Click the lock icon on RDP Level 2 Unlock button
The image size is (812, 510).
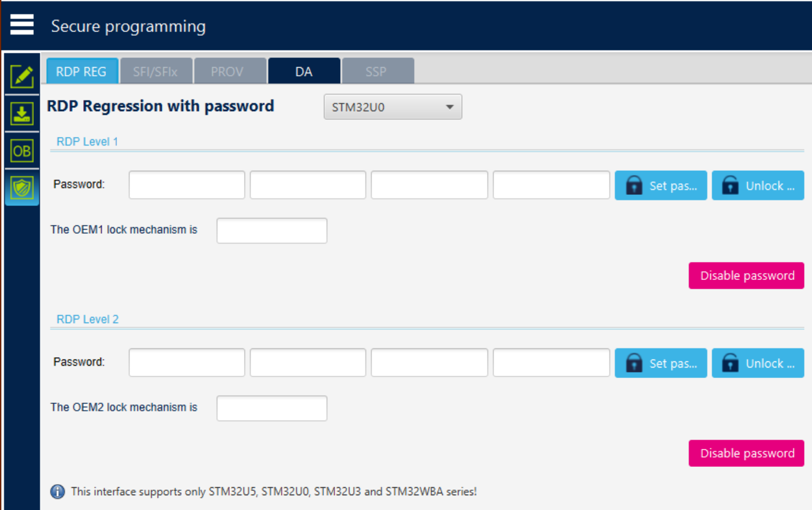coord(731,363)
